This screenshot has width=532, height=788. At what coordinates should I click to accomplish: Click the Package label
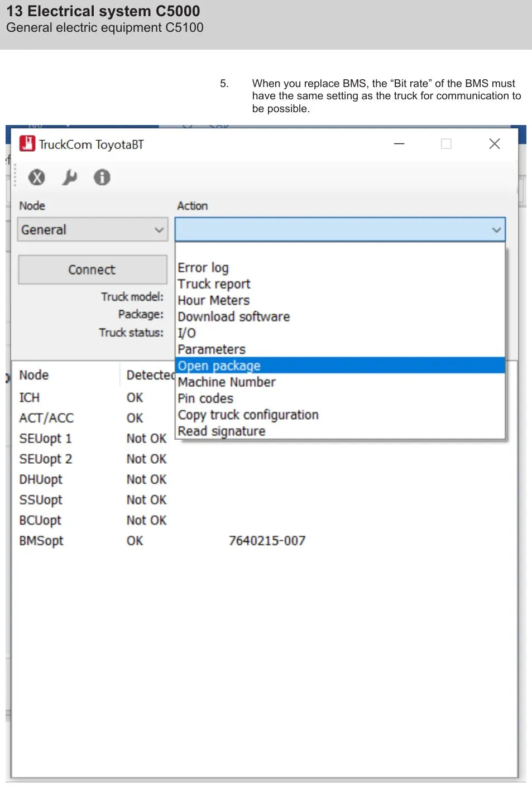pyautogui.click(x=141, y=314)
